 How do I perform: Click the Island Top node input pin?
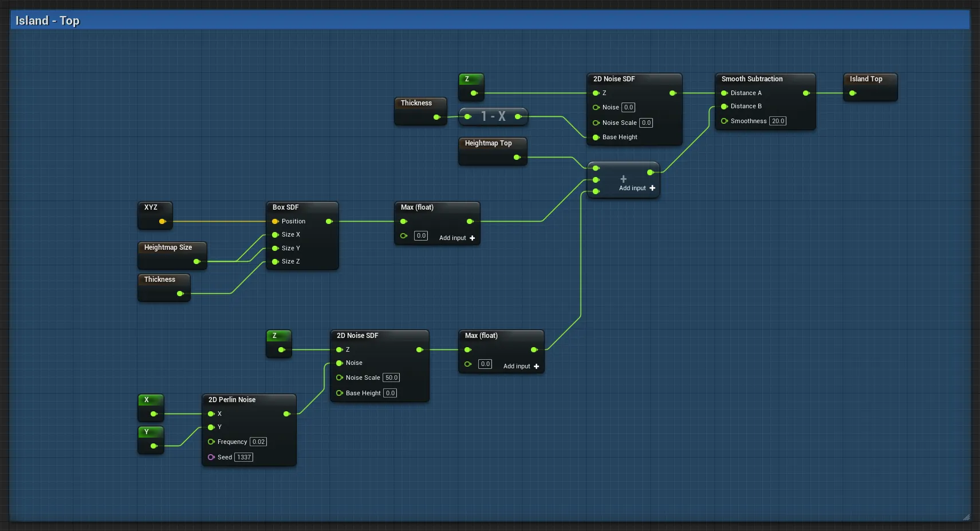coord(852,93)
